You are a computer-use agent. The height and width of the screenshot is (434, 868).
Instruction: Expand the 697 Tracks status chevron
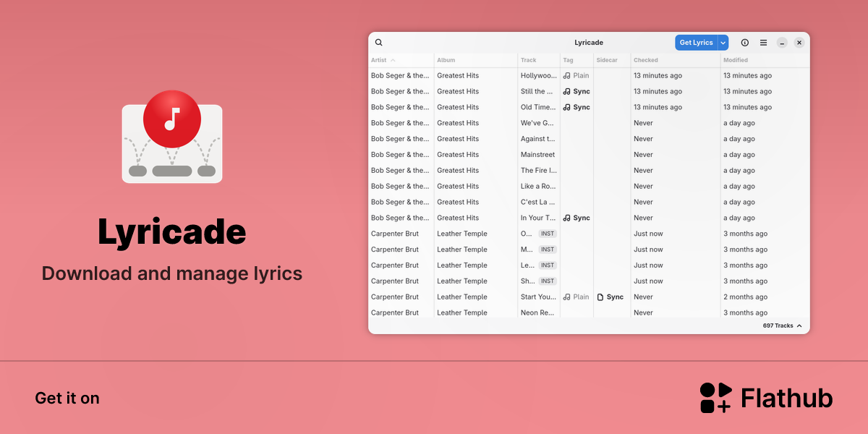pyautogui.click(x=799, y=326)
